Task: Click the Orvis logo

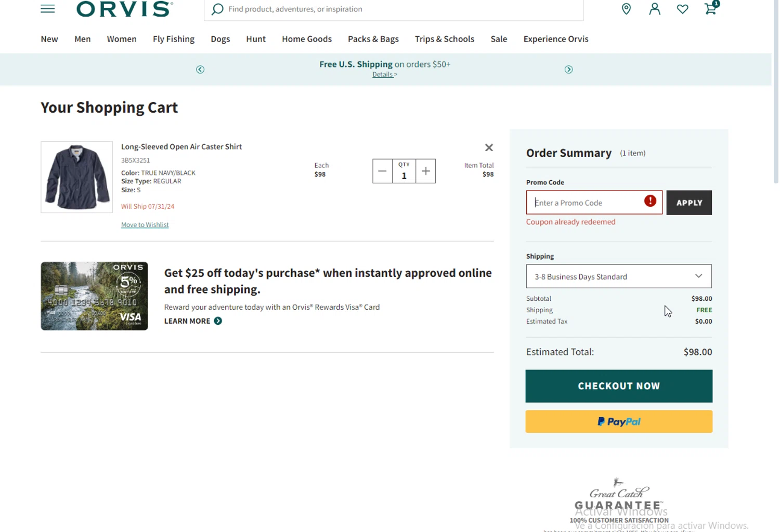Action: click(124, 9)
